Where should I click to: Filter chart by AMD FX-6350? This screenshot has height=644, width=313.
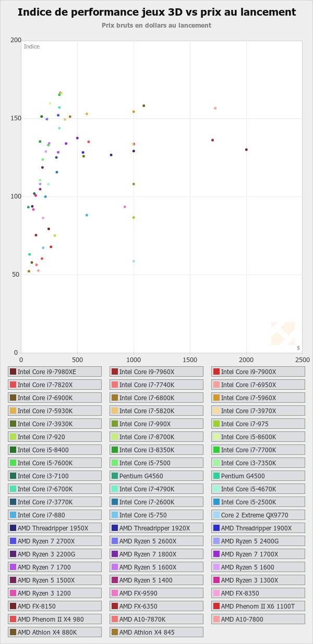156,606
